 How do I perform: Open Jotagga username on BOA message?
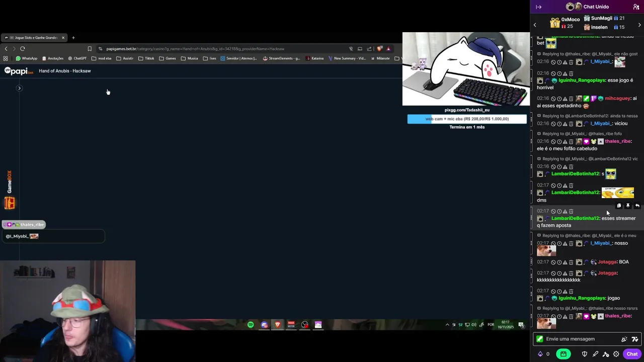(x=607, y=262)
